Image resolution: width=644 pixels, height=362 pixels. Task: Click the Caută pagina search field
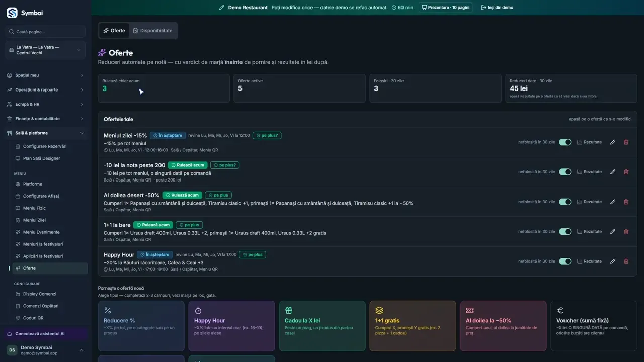[45, 32]
